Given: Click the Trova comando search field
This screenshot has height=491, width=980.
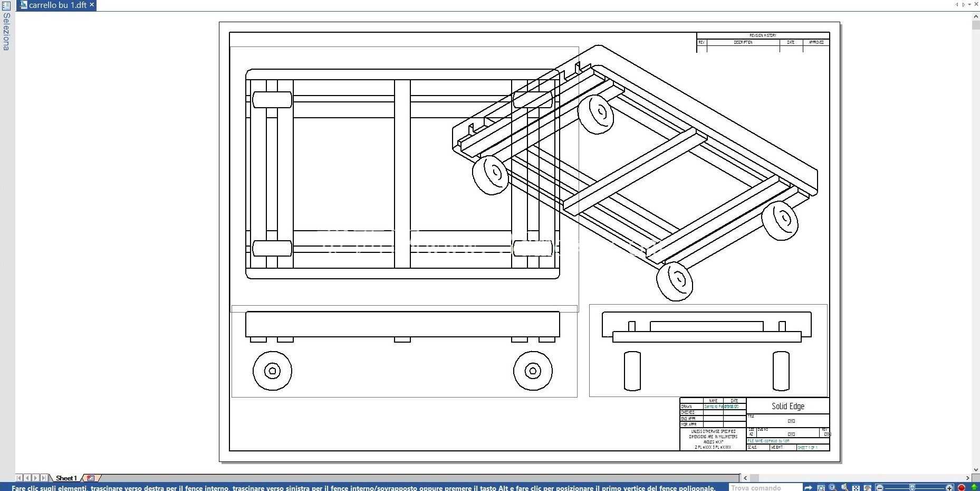Looking at the screenshot, I should 765,487.
